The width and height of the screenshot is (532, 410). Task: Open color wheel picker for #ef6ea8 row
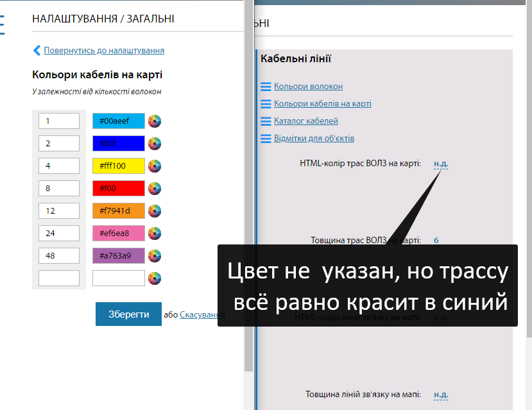click(x=155, y=234)
